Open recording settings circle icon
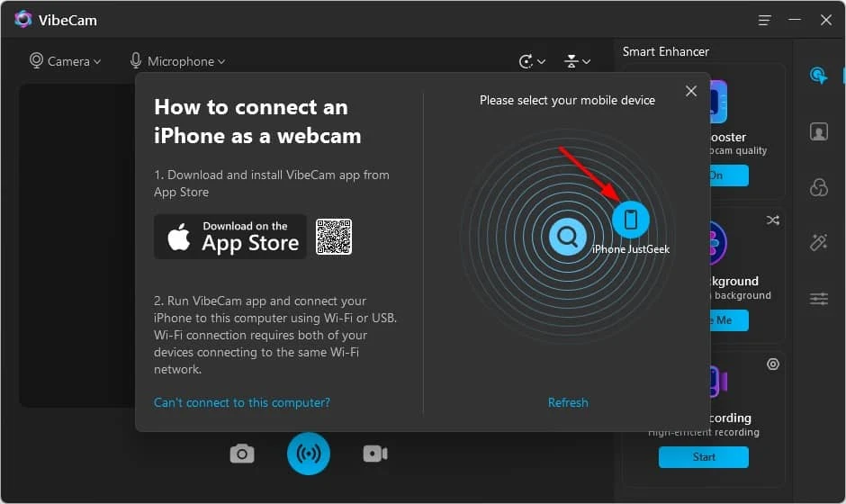Viewport: 846px width, 504px height. tap(772, 364)
